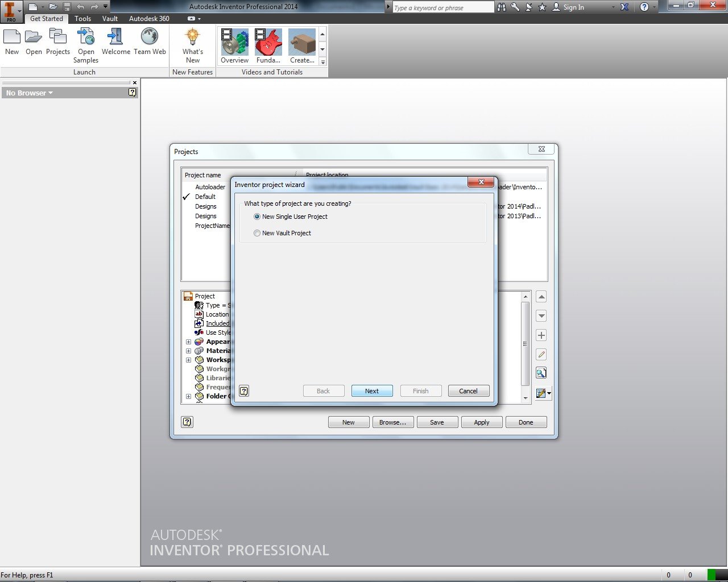Open the No Browser dropdown
The image size is (728, 582).
tap(30, 93)
